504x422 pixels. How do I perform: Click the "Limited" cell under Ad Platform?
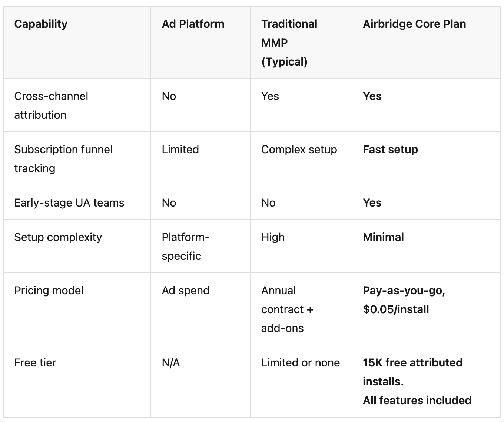coord(180,150)
